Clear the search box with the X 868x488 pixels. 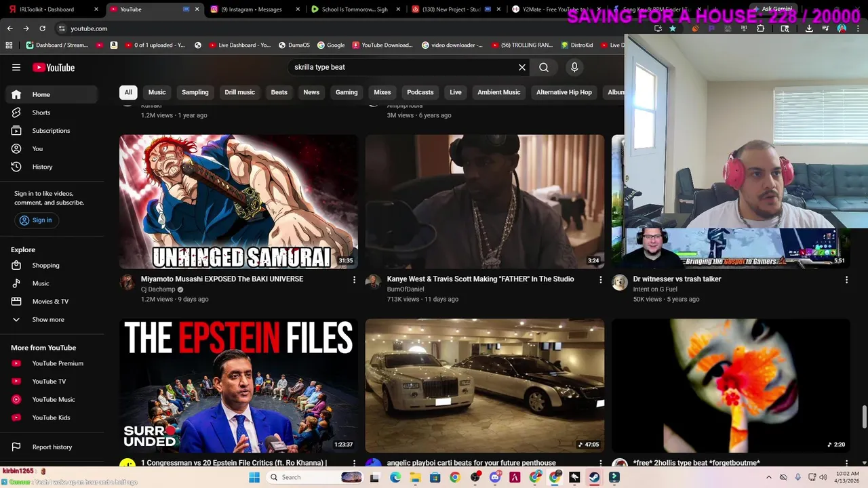522,67
